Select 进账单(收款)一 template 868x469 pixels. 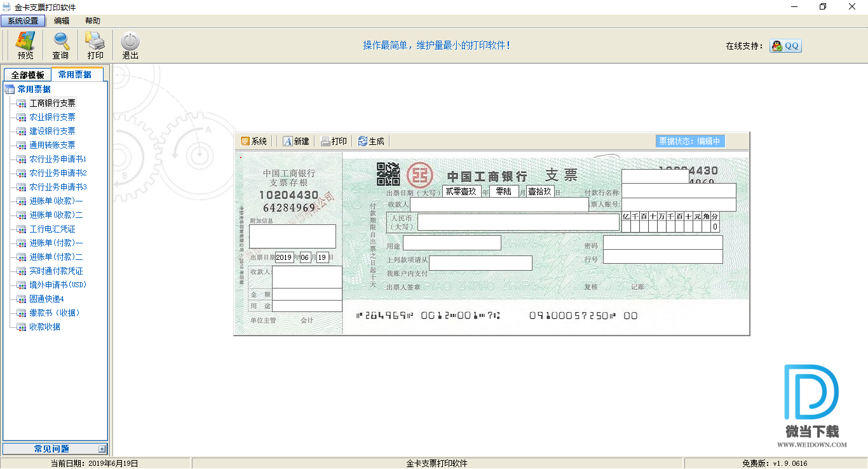(x=56, y=201)
